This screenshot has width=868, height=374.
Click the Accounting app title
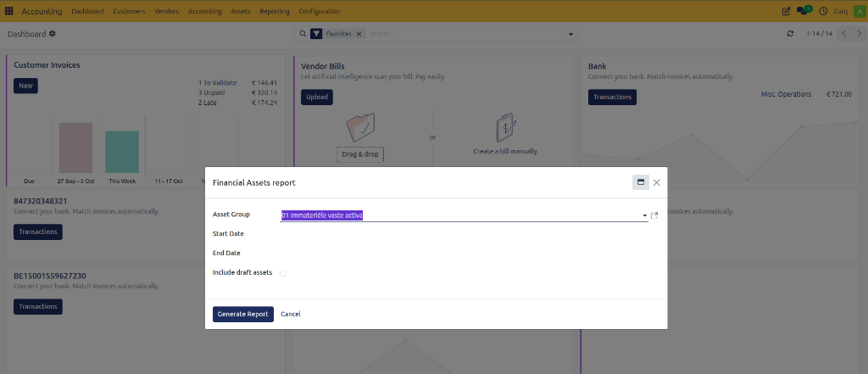click(x=42, y=11)
